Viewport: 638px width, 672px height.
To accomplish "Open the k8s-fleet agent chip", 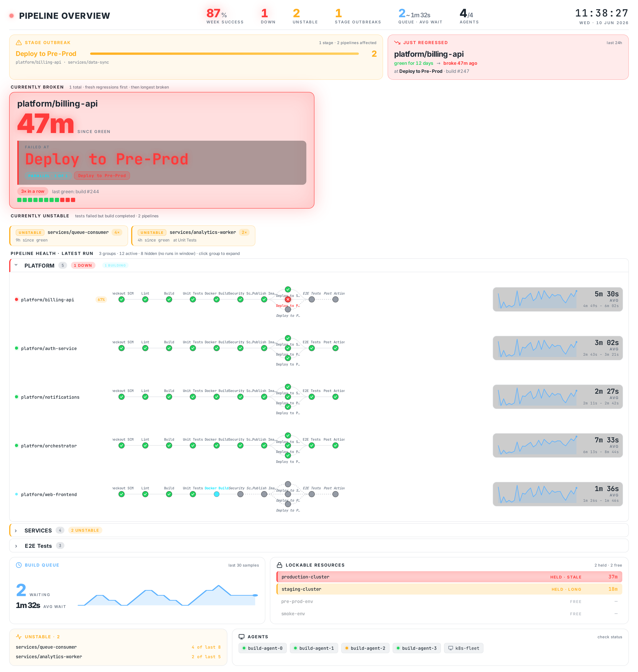I will coord(464,648).
